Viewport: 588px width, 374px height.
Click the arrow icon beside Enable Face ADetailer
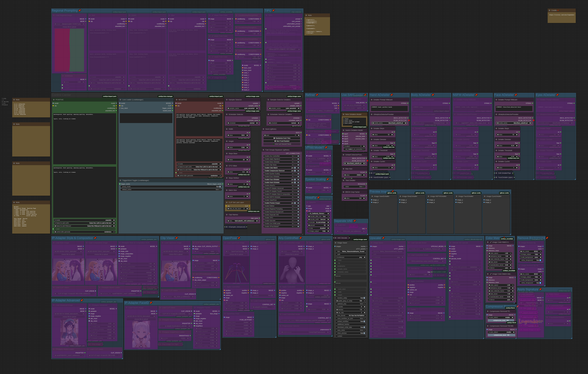tap(298, 180)
